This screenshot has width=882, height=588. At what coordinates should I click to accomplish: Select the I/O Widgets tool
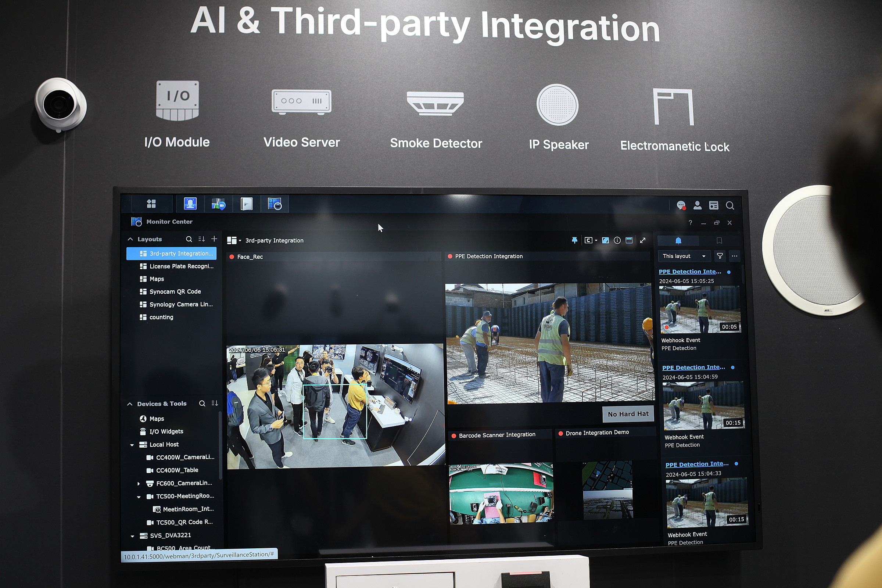pyautogui.click(x=166, y=431)
